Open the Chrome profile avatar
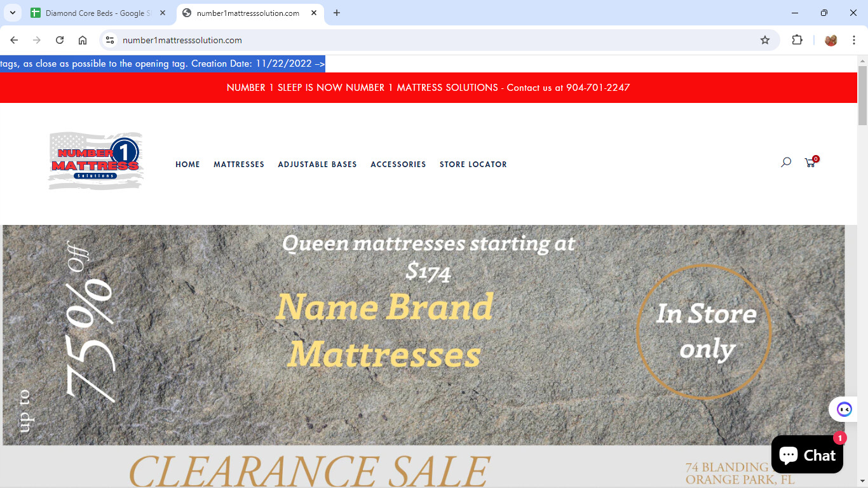 click(x=831, y=40)
